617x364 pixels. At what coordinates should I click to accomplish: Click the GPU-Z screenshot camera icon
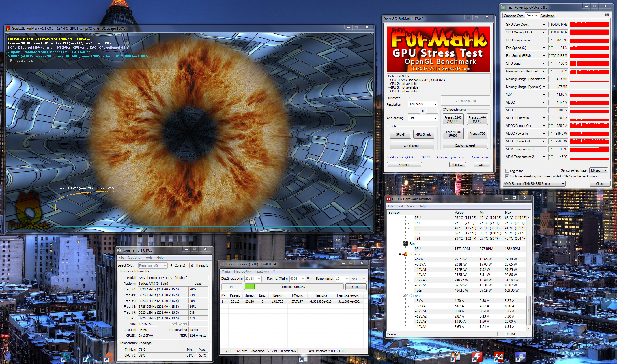coord(607,15)
